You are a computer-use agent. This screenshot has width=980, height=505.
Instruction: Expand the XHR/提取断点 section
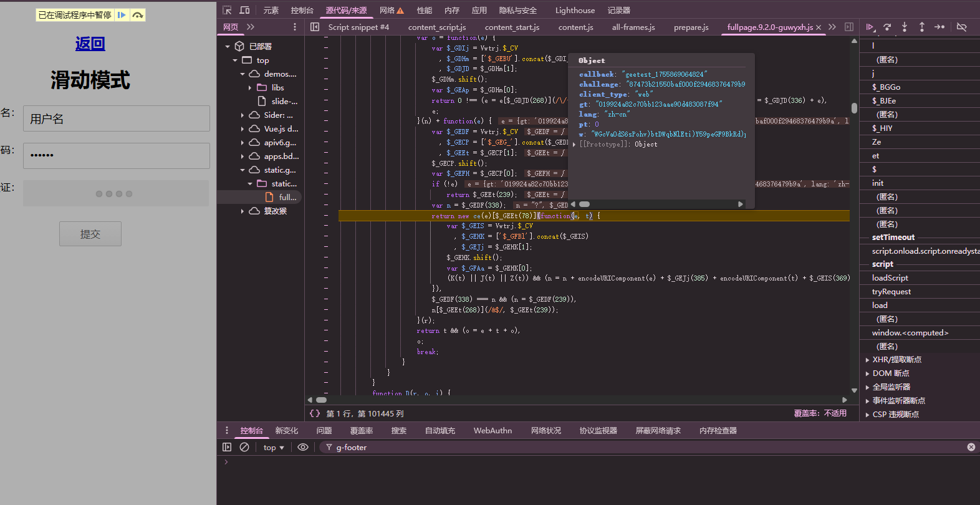pos(867,360)
